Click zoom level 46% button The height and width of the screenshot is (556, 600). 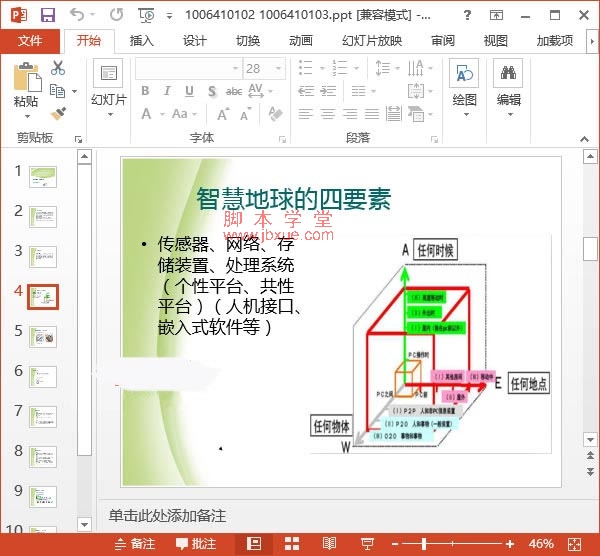tap(541, 543)
